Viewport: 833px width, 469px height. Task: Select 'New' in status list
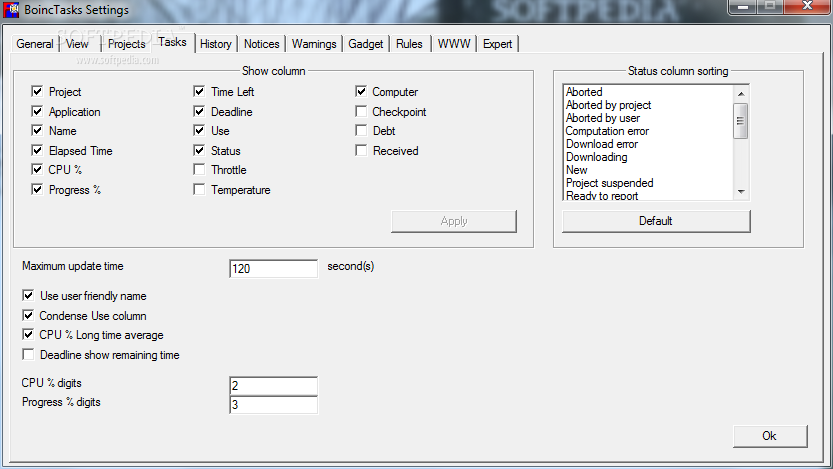576,170
